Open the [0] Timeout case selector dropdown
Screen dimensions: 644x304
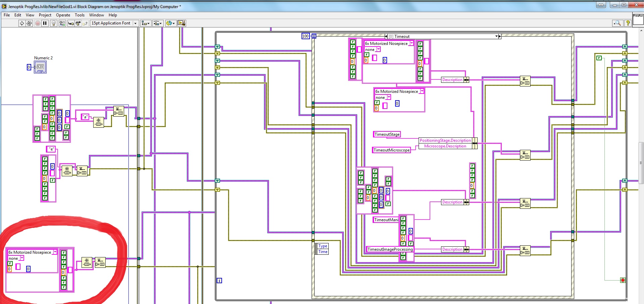(x=497, y=36)
